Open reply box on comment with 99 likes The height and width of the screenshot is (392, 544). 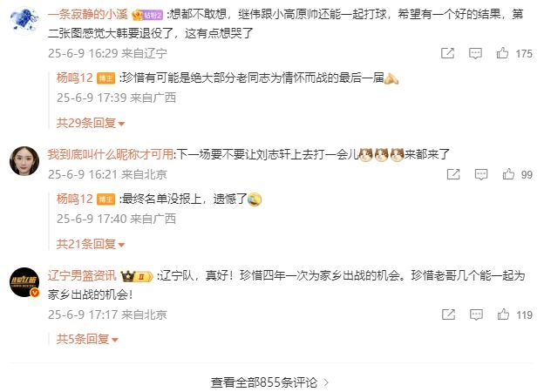pyautogui.click(x=481, y=174)
